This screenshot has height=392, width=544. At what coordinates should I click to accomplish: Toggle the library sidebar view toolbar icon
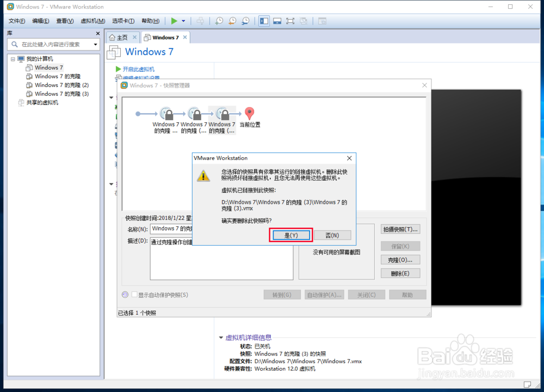[x=264, y=21]
